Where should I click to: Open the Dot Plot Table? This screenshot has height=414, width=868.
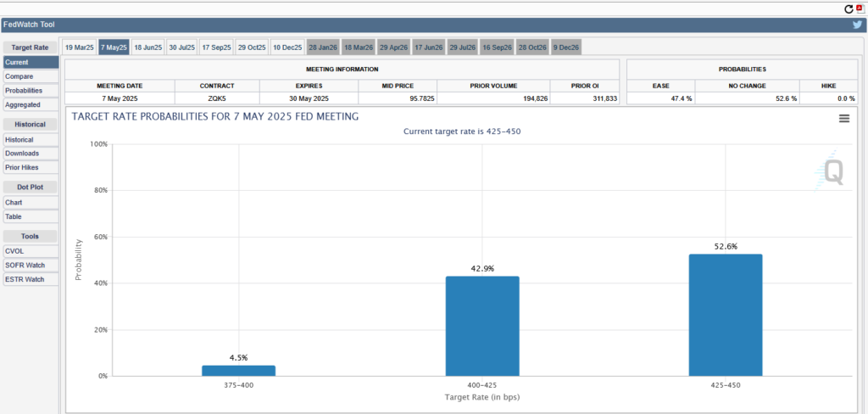click(x=31, y=216)
